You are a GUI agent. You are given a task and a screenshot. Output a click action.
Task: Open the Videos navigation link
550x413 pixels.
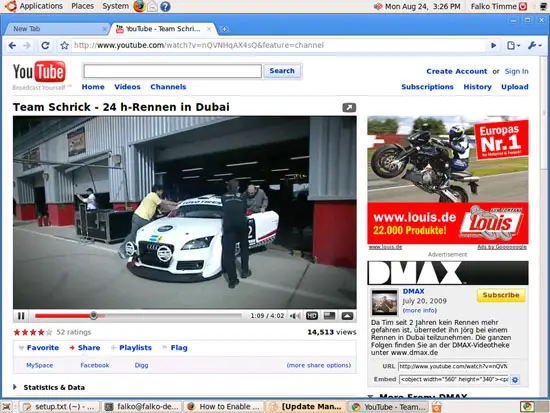click(x=127, y=87)
